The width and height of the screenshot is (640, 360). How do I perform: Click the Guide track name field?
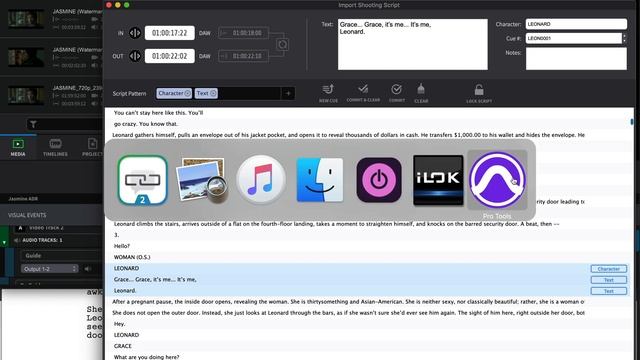[61, 256]
